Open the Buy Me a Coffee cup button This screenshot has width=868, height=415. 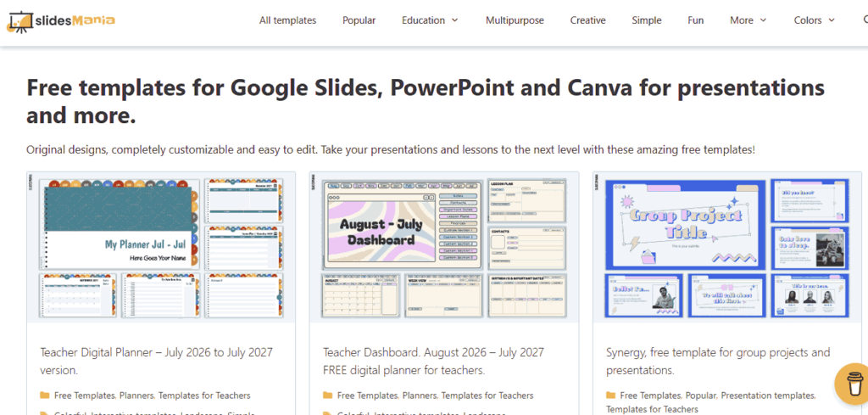pos(854,384)
